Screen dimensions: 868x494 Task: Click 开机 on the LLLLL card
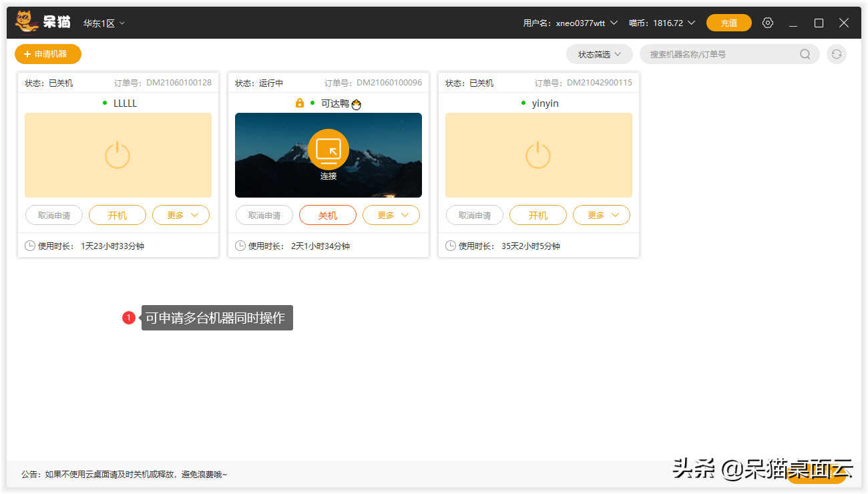(x=118, y=215)
